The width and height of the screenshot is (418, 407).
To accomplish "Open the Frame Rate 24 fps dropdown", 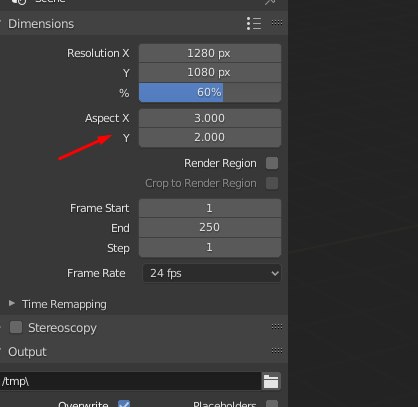I will [212, 273].
